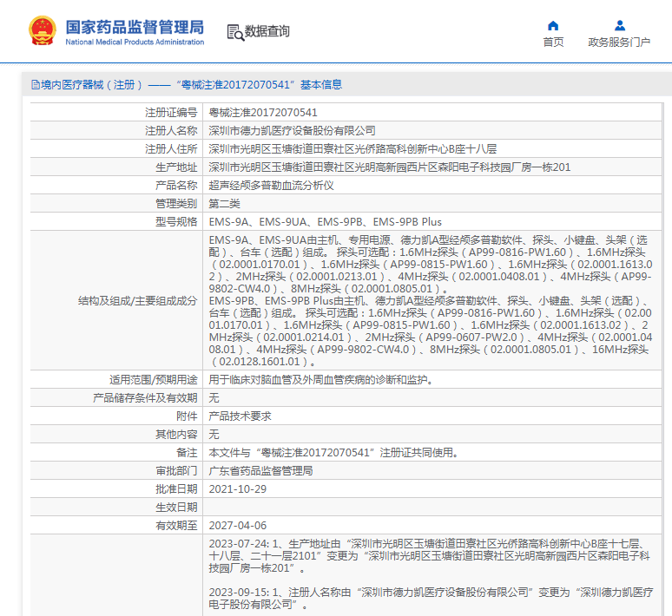Open the 国家药品监督管理局 site title
The width and height of the screenshot is (672, 616).
pyautogui.click(x=135, y=26)
